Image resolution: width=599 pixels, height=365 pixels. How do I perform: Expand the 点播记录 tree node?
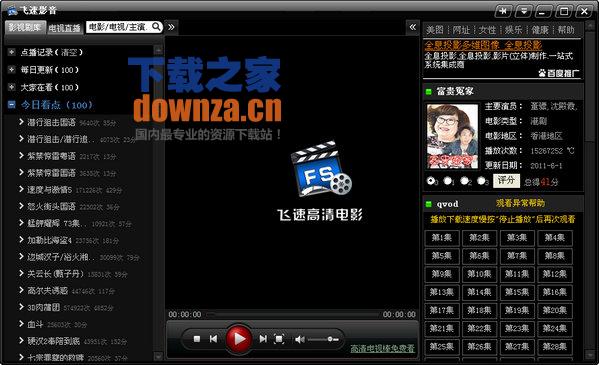11,52
